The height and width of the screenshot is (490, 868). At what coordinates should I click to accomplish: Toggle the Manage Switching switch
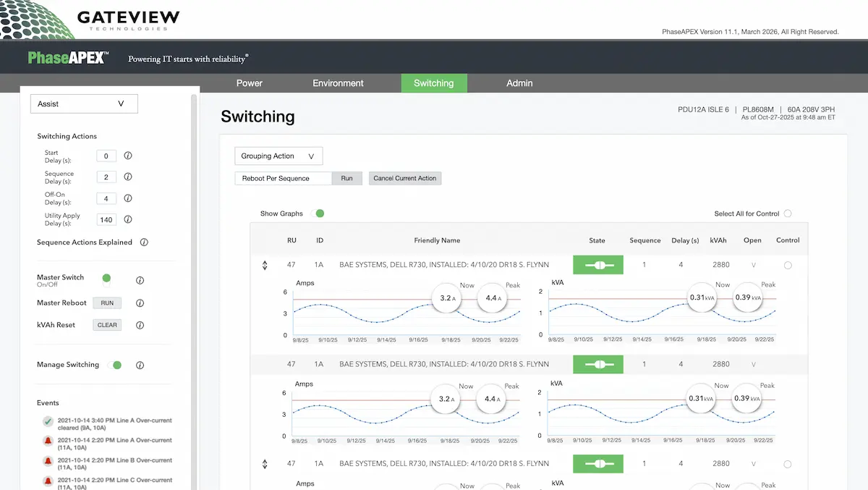(x=114, y=366)
